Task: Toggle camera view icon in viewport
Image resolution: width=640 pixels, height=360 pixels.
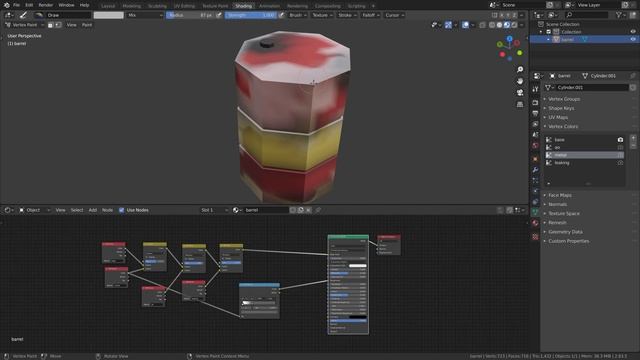Action: tap(520, 93)
